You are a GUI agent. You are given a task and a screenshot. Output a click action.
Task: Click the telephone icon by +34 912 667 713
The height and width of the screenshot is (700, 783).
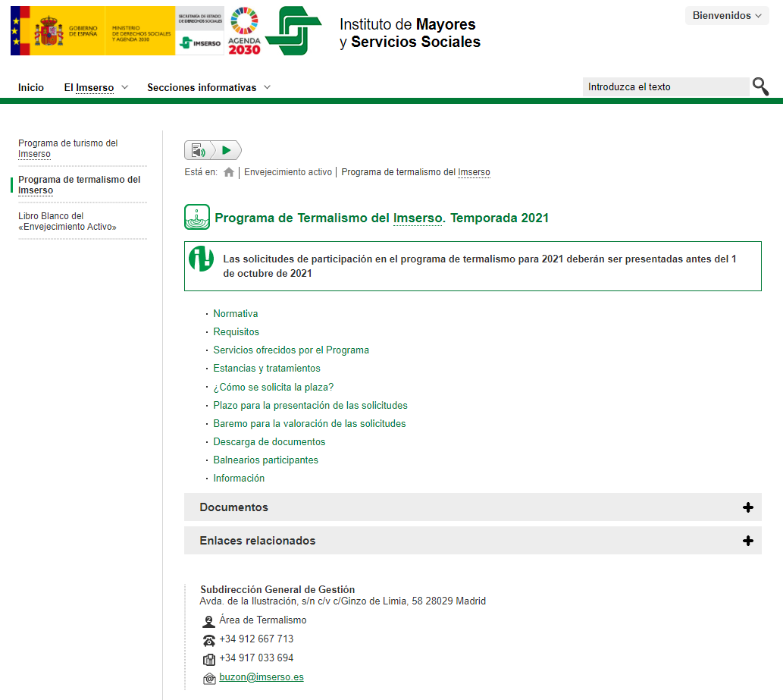(x=208, y=640)
